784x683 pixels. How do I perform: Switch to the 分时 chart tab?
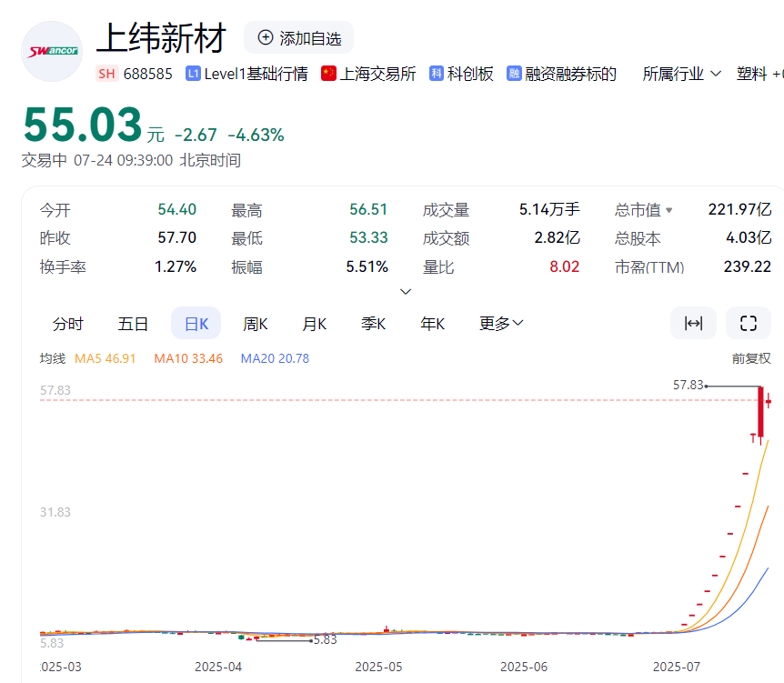coord(67,324)
